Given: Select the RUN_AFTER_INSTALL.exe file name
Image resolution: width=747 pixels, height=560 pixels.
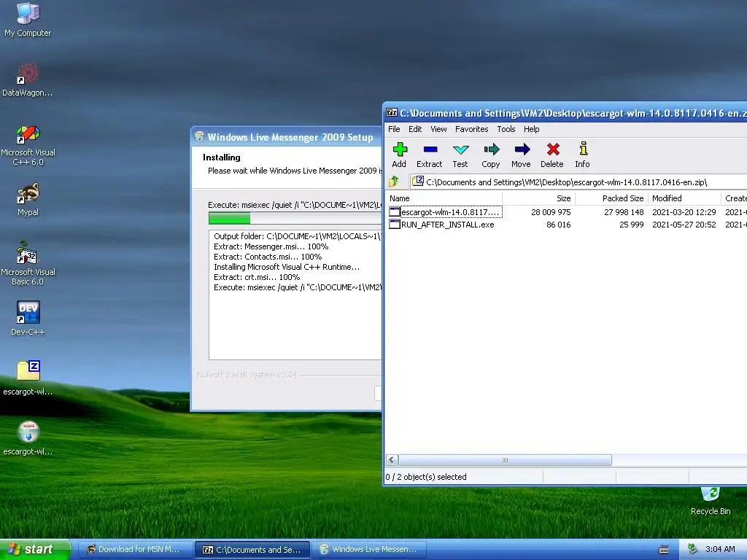Looking at the screenshot, I should (x=447, y=225).
